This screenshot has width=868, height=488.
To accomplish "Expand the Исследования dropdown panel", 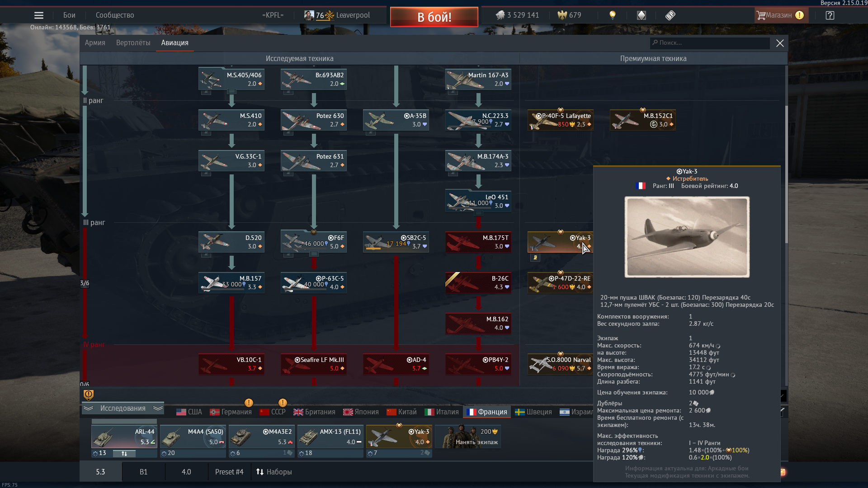I will (x=123, y=408).
